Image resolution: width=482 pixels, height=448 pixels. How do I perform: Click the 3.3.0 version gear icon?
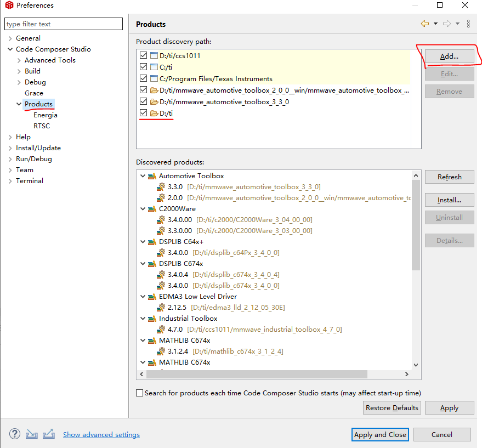[x=161, y=186]
